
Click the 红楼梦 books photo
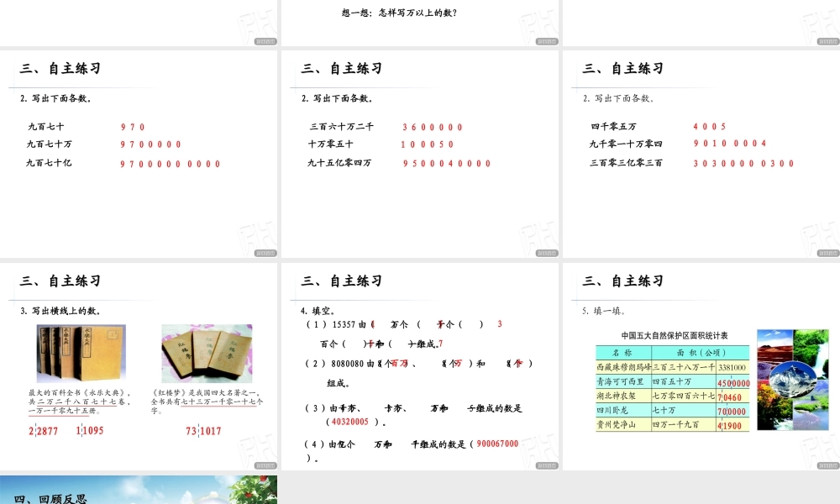[207, 354]
